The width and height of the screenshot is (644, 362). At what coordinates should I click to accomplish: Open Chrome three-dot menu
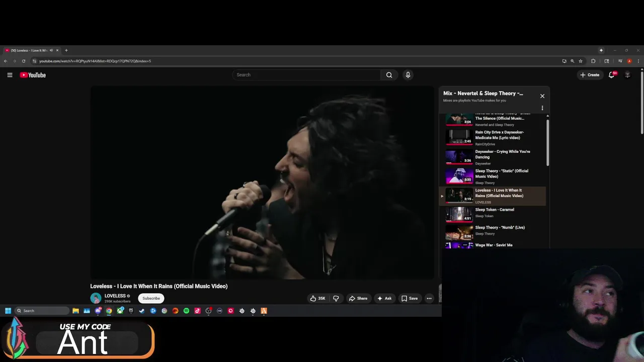(x=638, y=61)
